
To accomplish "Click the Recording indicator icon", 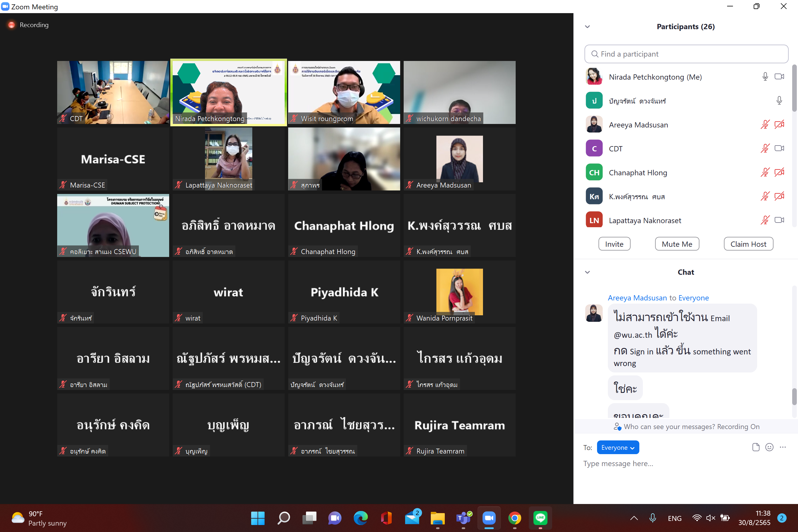I will coord(12,25).
